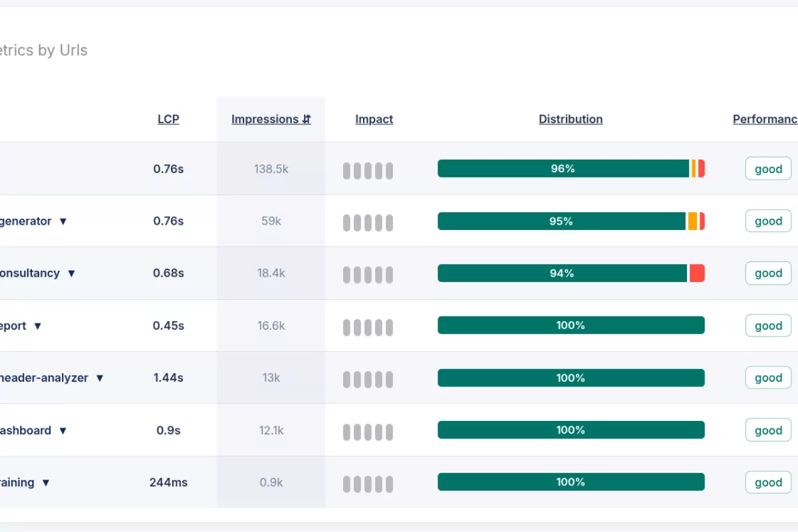The width and height of the screenshot is (798, 532).
Task: Expand the report row details
Action: pos(37,326)
